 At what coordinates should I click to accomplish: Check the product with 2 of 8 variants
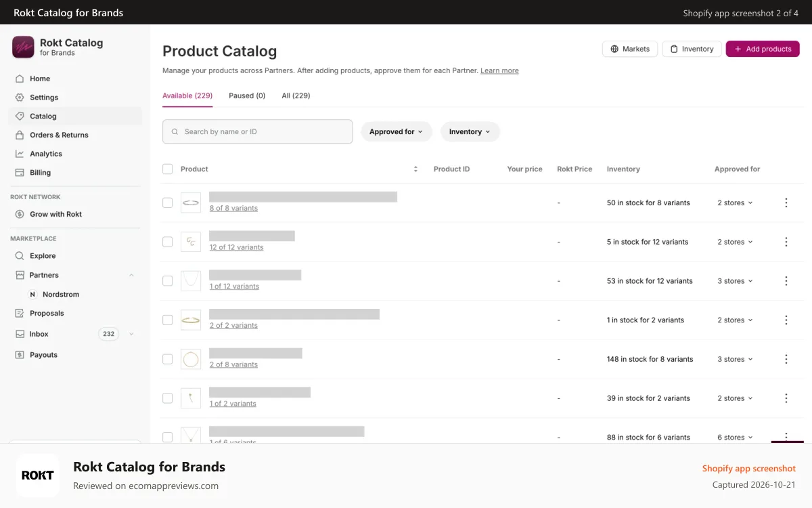(x=168, y=360)
